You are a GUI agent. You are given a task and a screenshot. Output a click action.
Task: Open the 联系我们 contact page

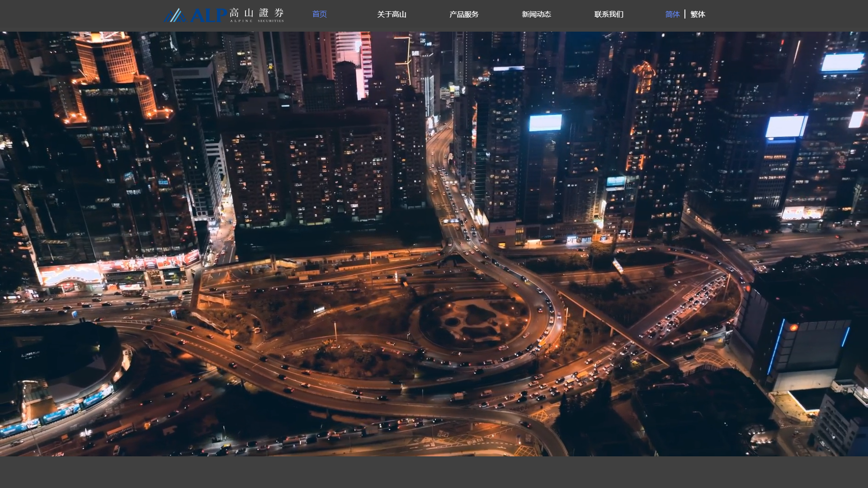tap(609, 14)
